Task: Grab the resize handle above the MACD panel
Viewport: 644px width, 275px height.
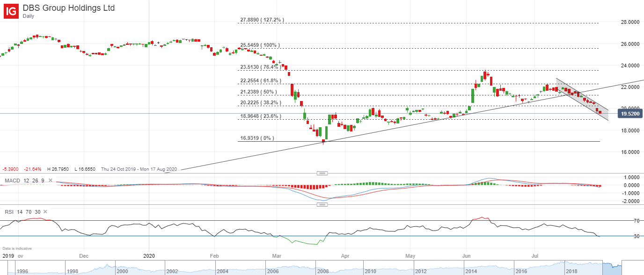Action: (x=322, y=173)
